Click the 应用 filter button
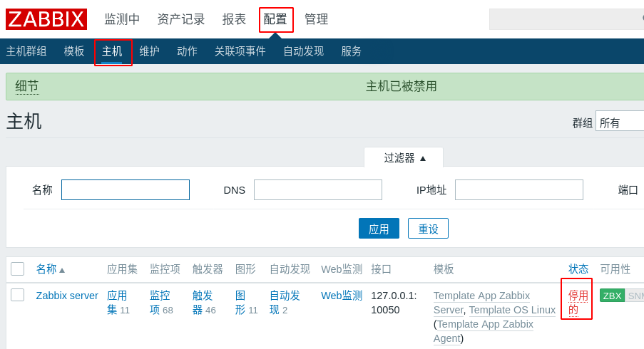The width and height of the screenshot is (644, 349). [379, 229]
